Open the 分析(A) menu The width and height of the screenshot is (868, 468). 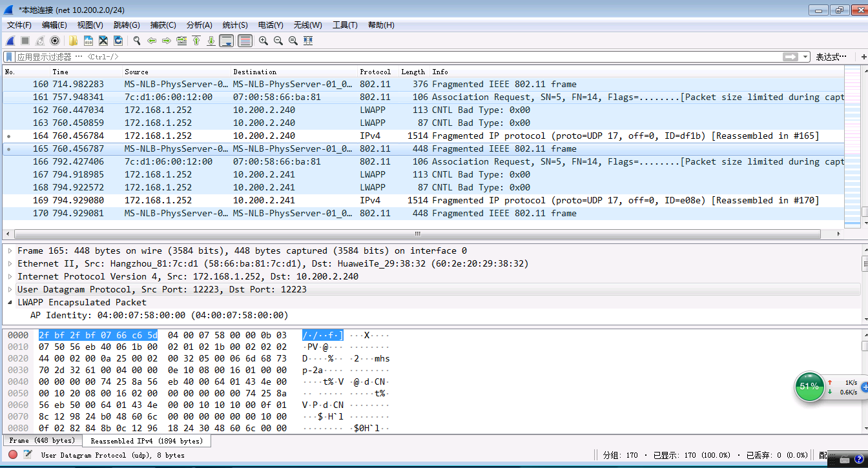(199, 25)
